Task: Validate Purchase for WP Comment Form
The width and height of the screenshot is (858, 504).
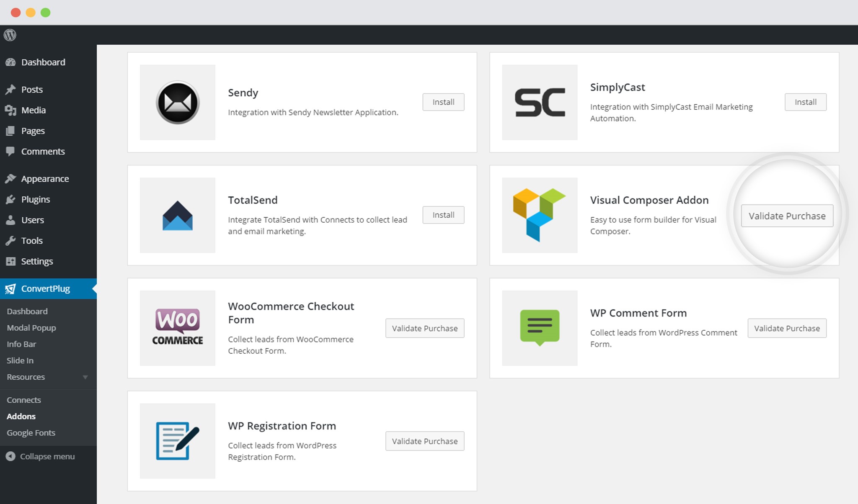Action: coord(786,328)
